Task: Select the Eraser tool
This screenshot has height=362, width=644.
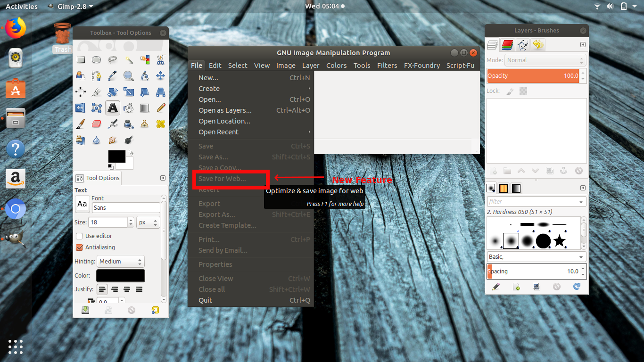Action: (97, 124)
